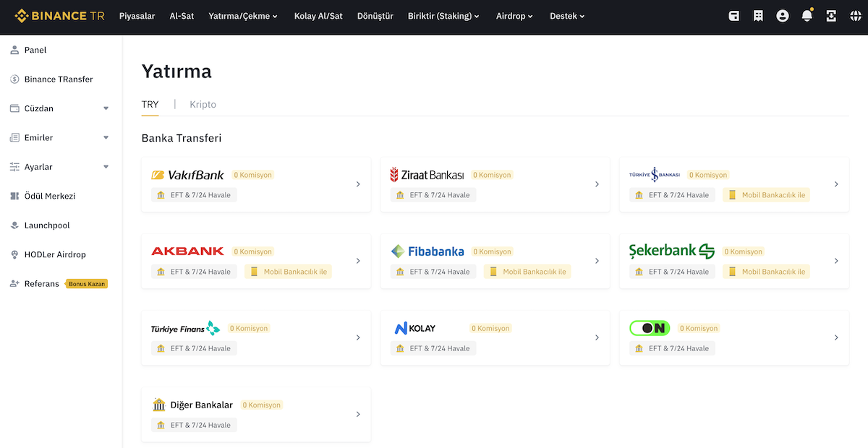The width and height of the screenshot is (868, 448).
Task: Click the Bonus Kazan badge next to Referans
Action: point(86,284)
